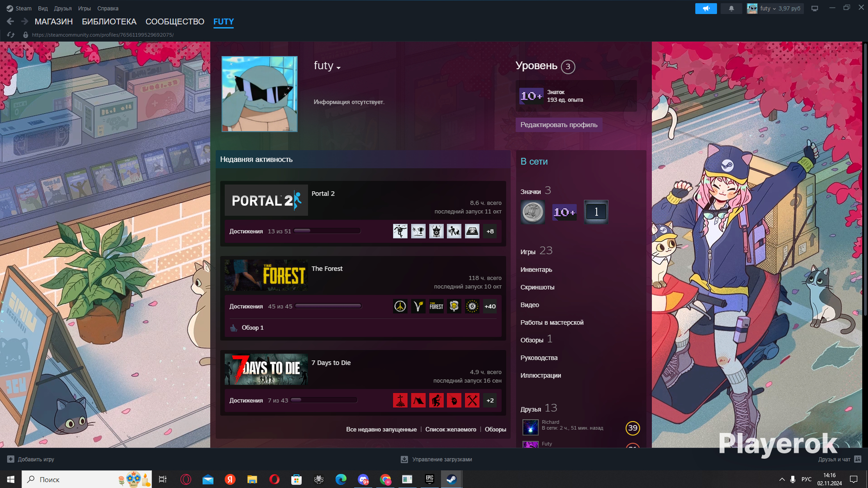Open the Игры 23 games list
Screen dimensions: 868x488
[537, 251]
